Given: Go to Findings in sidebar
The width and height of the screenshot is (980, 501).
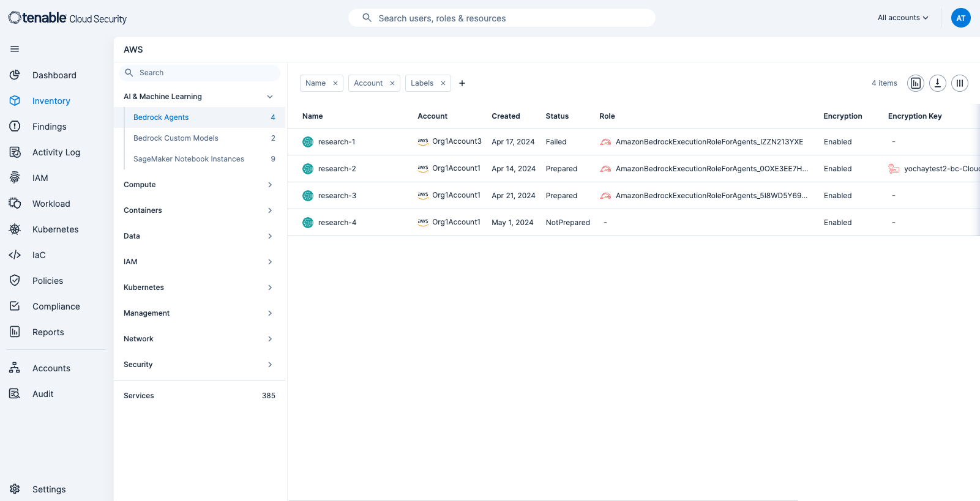Looking at the screenshot, I should [x=49, y=127].
